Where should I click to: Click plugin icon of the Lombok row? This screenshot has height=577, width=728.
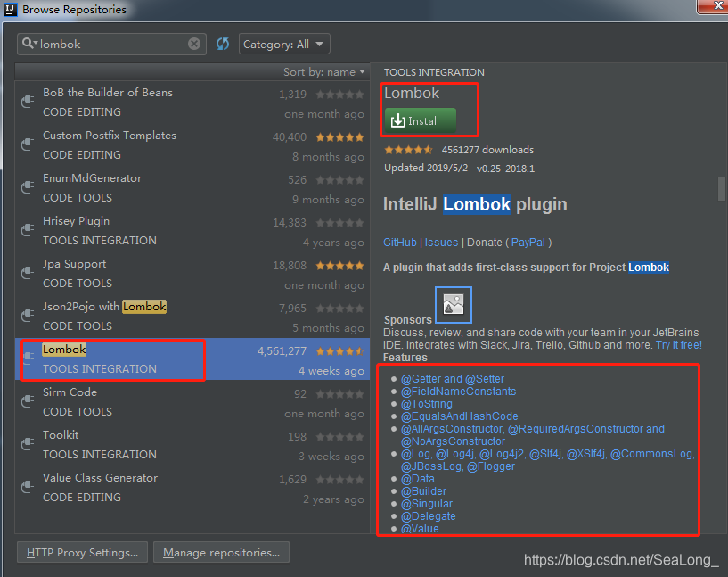click(x=29, y=357)
